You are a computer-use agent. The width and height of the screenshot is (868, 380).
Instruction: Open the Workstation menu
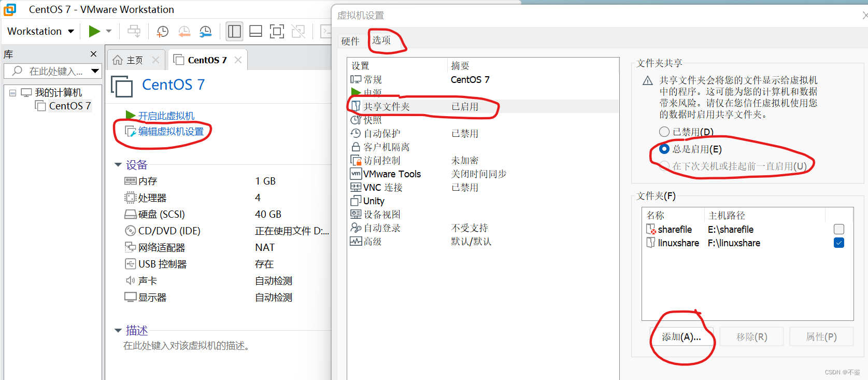click(x=40, y=31)
